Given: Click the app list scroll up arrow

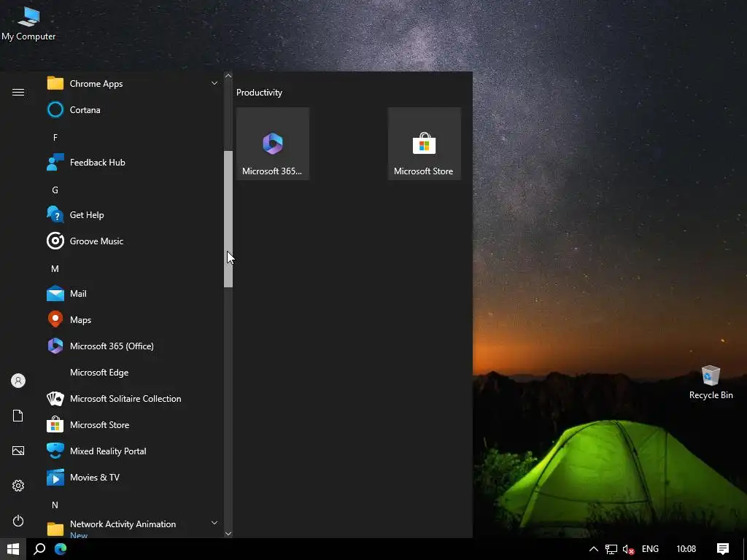Looking at the screenshot, I should [228, 76].
